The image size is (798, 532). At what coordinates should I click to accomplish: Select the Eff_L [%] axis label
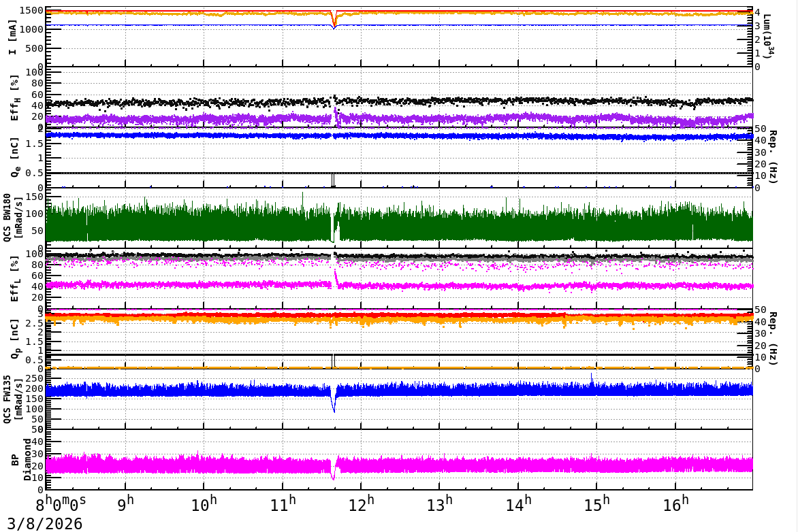pyautogui.click(x=14, y=279)
